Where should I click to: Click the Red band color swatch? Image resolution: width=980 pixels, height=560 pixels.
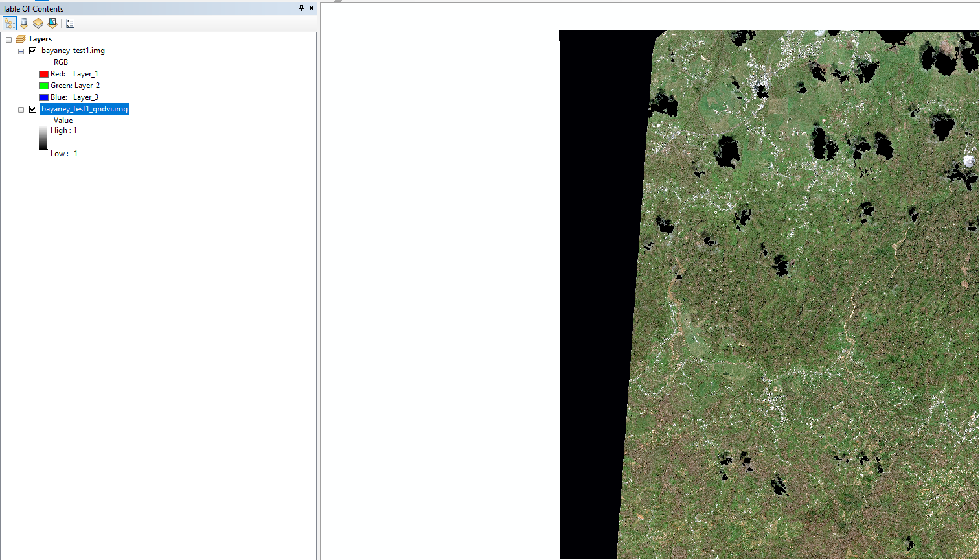43,74
